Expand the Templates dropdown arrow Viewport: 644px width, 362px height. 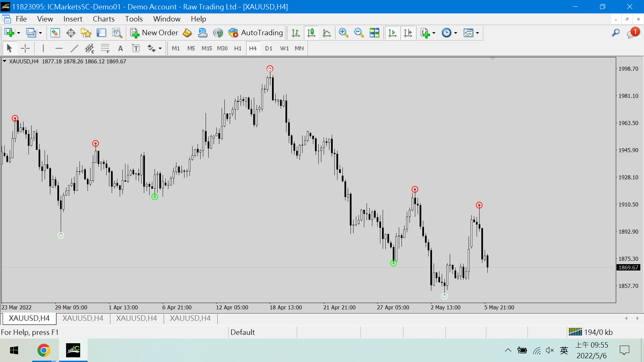click(477, 33)
